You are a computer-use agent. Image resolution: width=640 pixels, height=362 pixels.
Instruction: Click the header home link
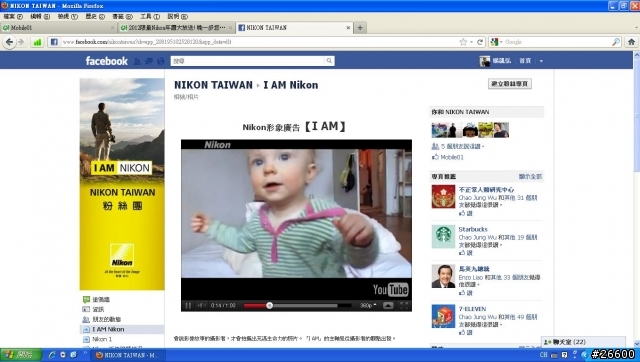tap(525, 61)
